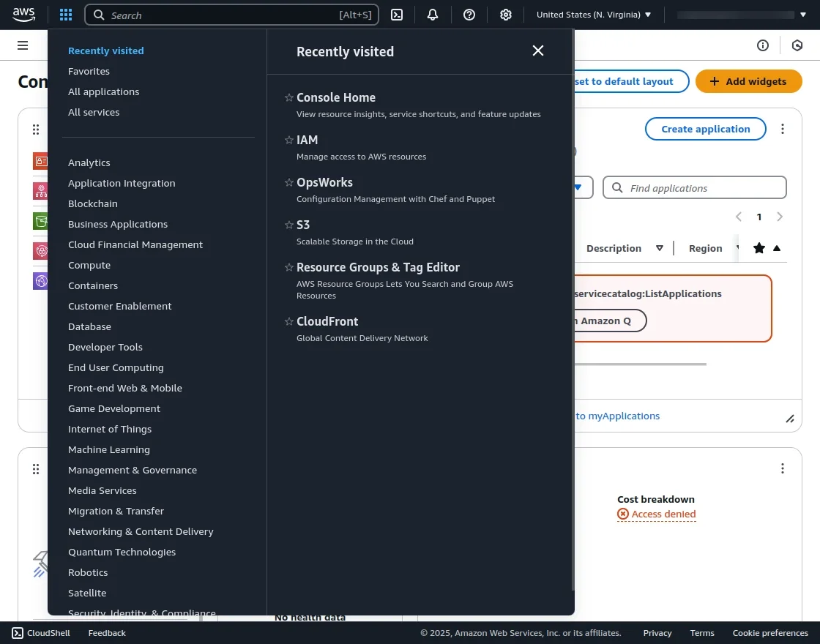Open Feedback in the footer

(x=107, y=633)
